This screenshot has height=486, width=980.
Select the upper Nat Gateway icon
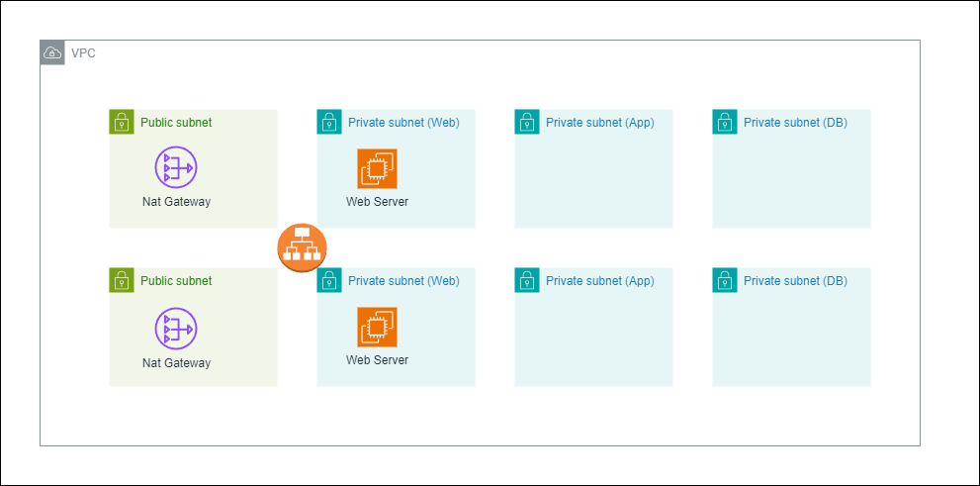click(176, 167)
